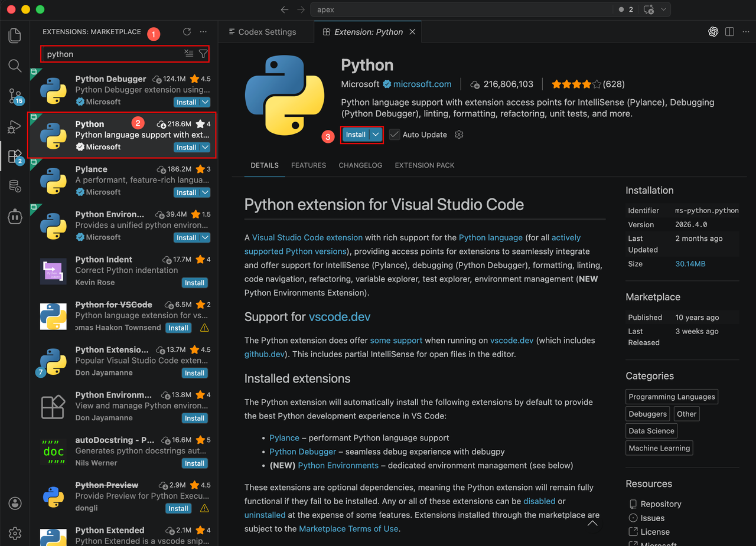This screenshot has width=756, height=546.
Task: Open the FEATURES tab
Action: pos(308,165)
